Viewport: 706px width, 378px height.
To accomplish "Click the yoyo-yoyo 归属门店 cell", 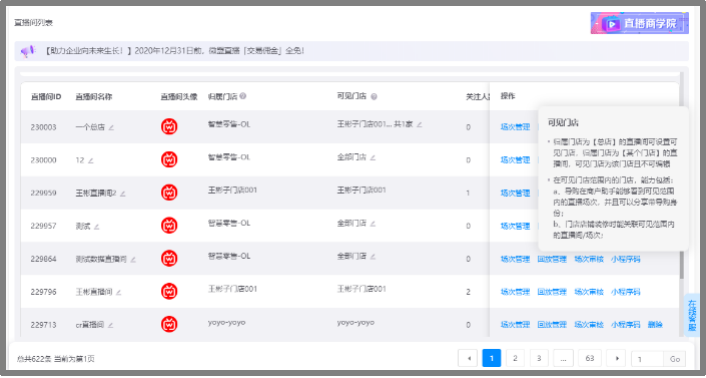I will pyautogui.click(x=226, y=322).
